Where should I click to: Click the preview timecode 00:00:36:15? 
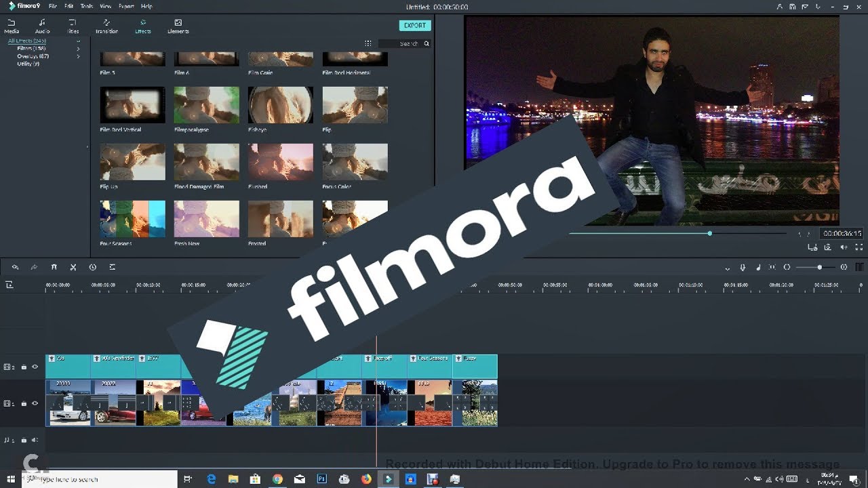842,233
